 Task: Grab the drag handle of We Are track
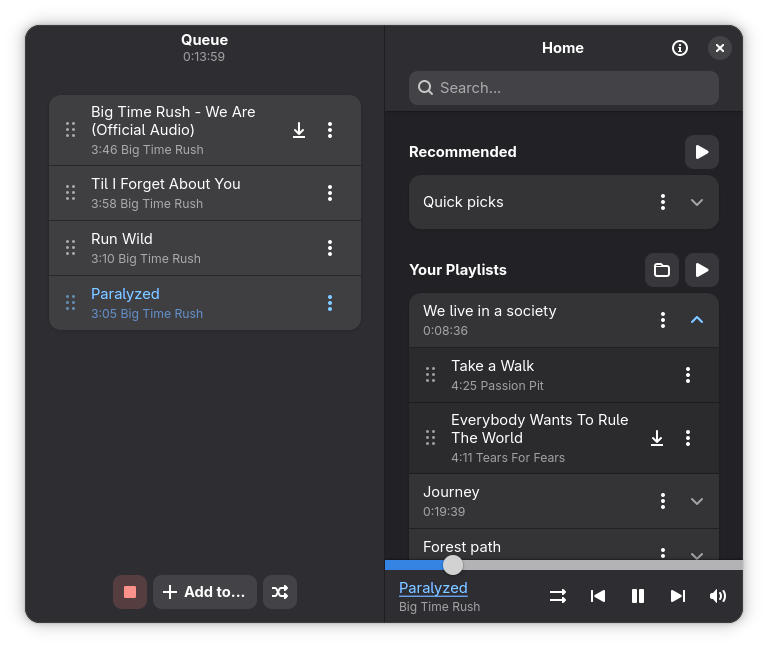point(71,130)
